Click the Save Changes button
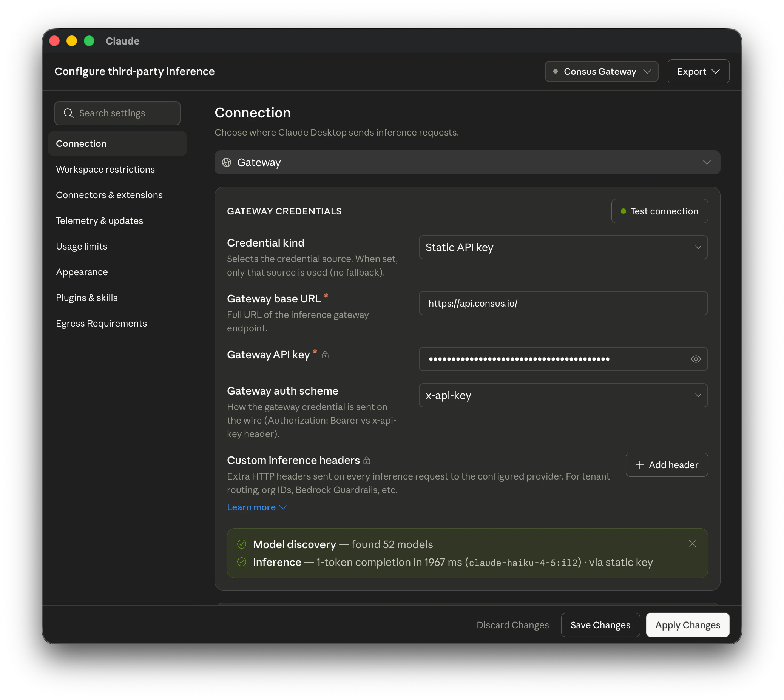 click(x=600, y=625)
